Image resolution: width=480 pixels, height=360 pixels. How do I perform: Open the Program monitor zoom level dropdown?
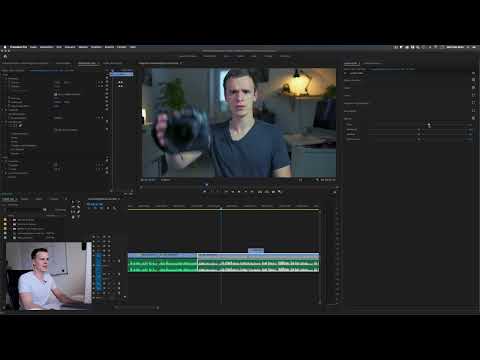tap(166, 180)
